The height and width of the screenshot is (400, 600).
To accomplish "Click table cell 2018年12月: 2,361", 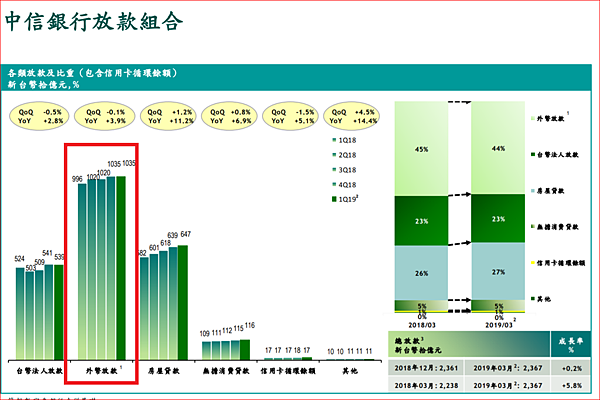I will 426,368.
